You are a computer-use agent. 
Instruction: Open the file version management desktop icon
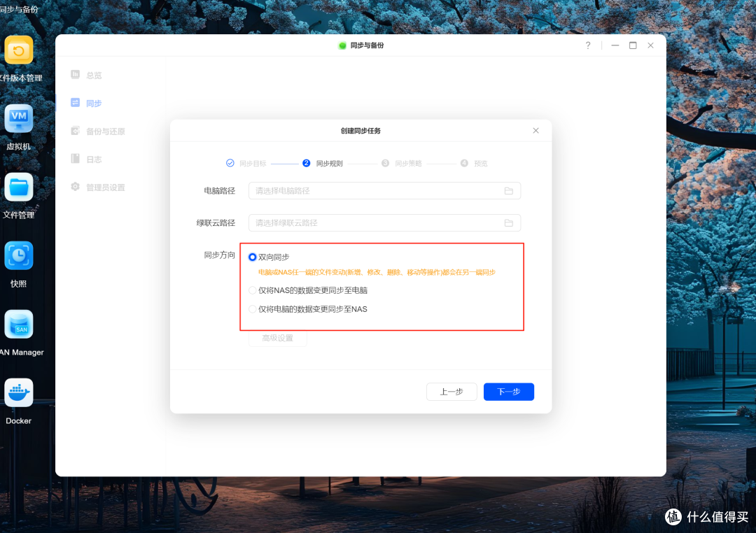coord(19,50)
